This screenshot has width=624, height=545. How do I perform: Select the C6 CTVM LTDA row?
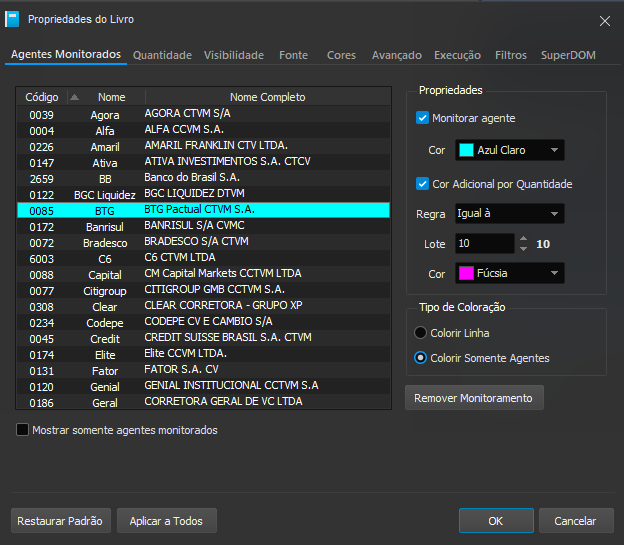[x=203, y=258]
